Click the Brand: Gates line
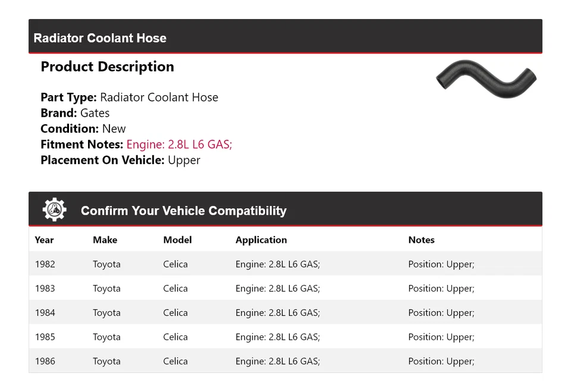Screen dimensions: 571x392 [75, 113]
